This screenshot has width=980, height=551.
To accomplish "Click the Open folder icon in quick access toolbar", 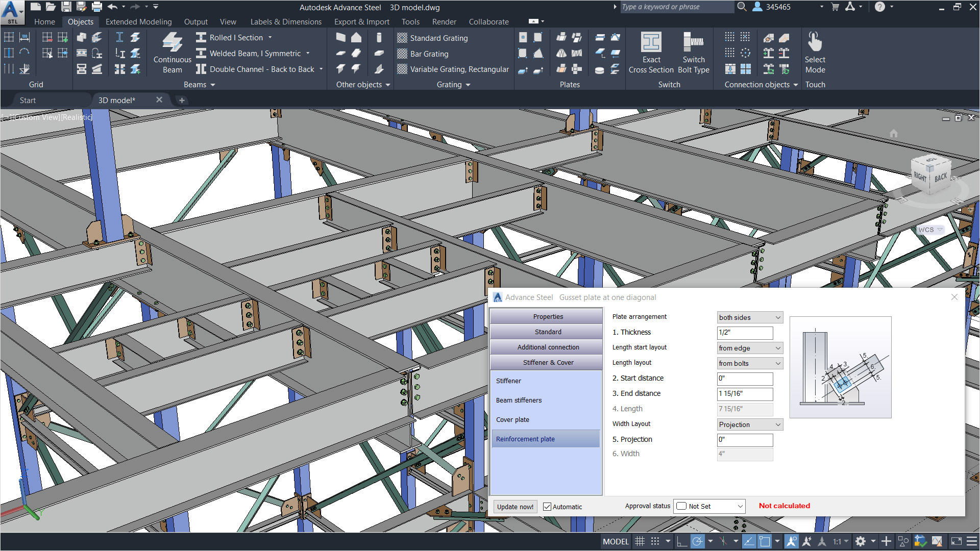I will point(51,7).
